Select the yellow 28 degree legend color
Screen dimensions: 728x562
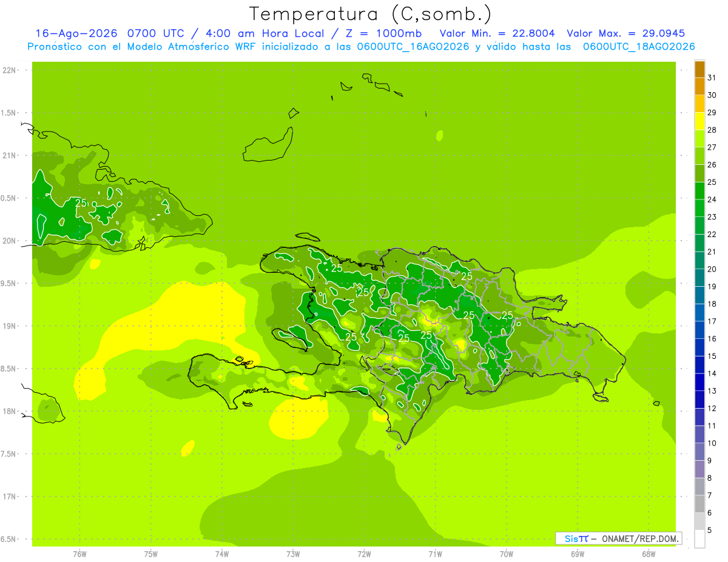click(x=699, y=122)
